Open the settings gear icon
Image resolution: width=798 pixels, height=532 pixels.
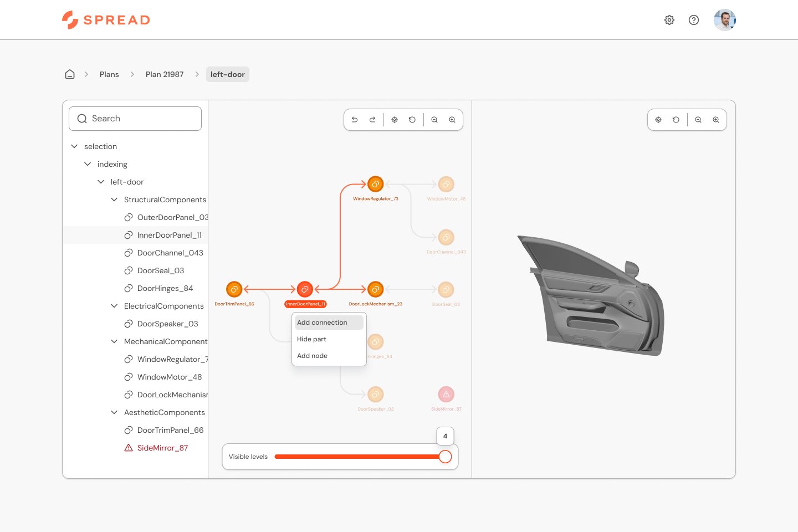pos(669,20)
